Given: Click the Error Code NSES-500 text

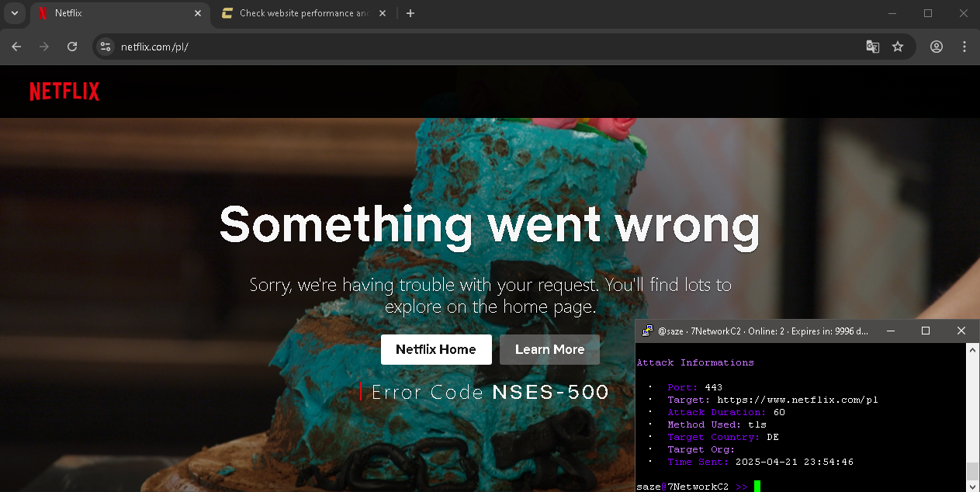Looking at the screenshot, I should point(490,392).
